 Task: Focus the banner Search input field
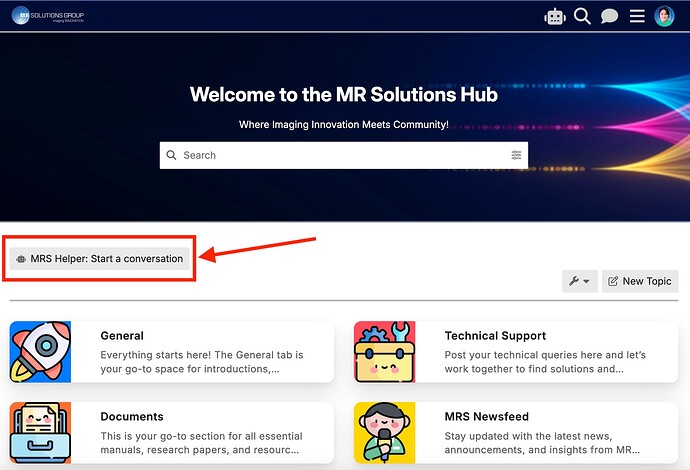[344, 155]
